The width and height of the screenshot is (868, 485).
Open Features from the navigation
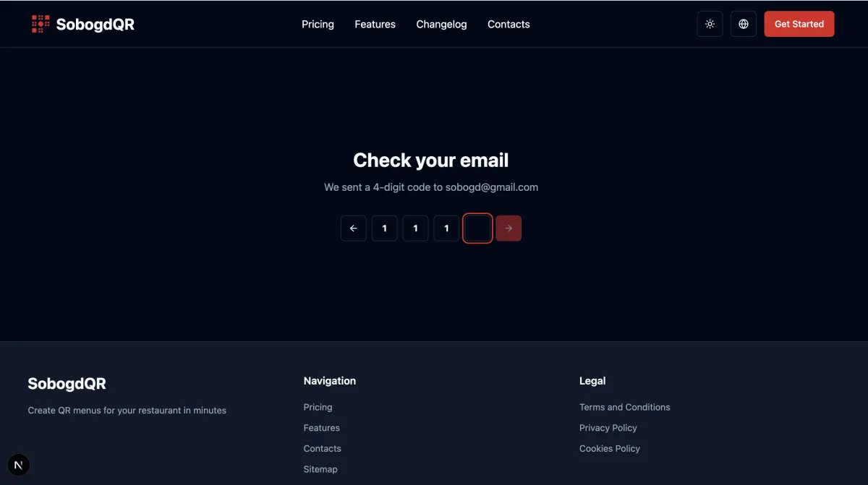[x=375, y=24]
